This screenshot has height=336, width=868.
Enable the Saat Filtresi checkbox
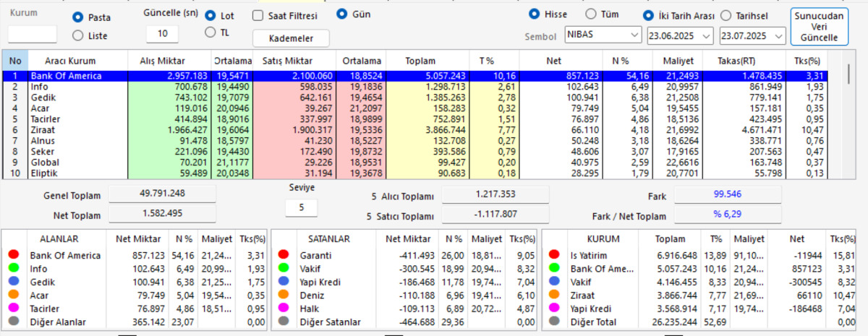[x=258, y=16]
